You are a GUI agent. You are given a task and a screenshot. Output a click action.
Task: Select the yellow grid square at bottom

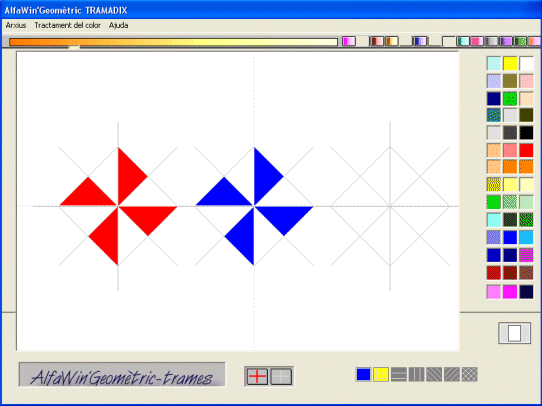[381, 375]
